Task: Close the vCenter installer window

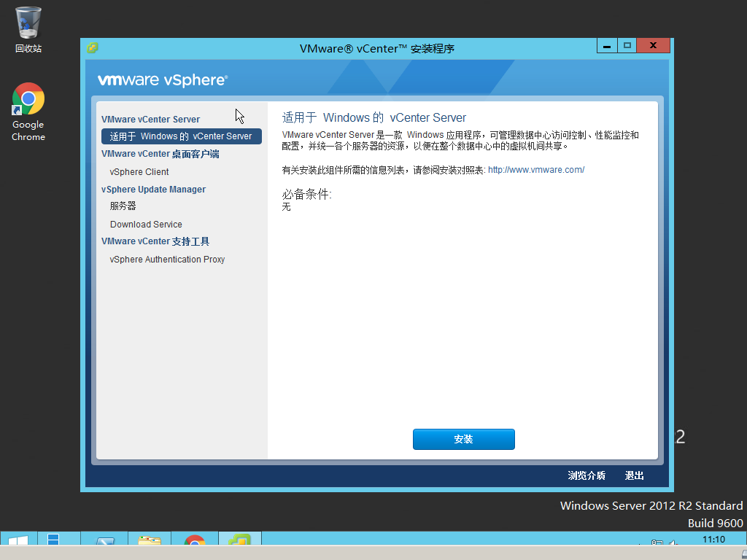Action: point(653,46)
